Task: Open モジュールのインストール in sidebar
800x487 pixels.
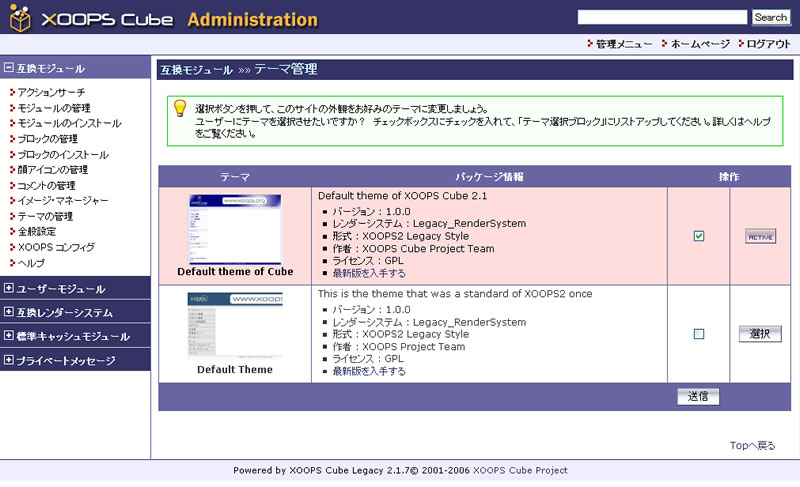Action: tap(69, 123)
